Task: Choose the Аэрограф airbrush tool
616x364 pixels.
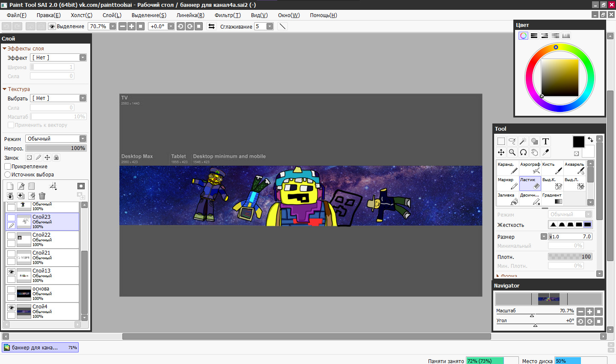Action: point(530,168)
